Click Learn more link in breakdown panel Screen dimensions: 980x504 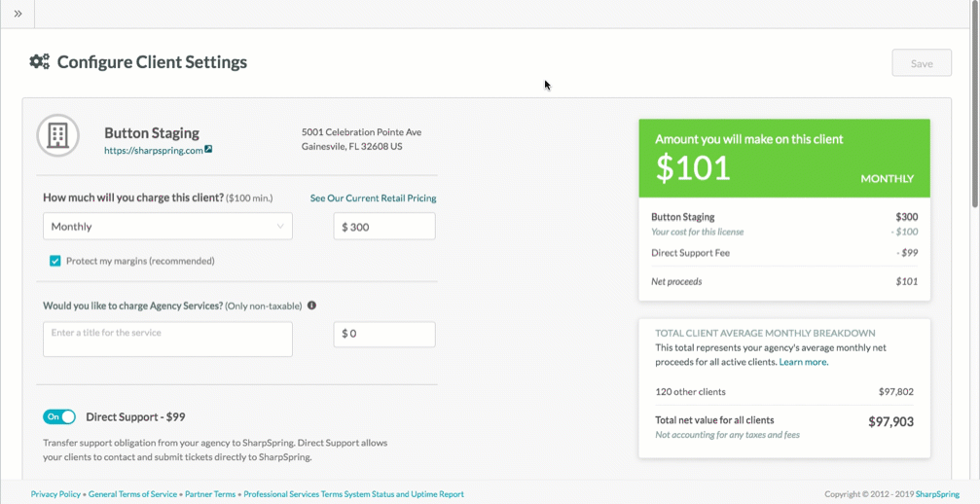click(803, 362)
